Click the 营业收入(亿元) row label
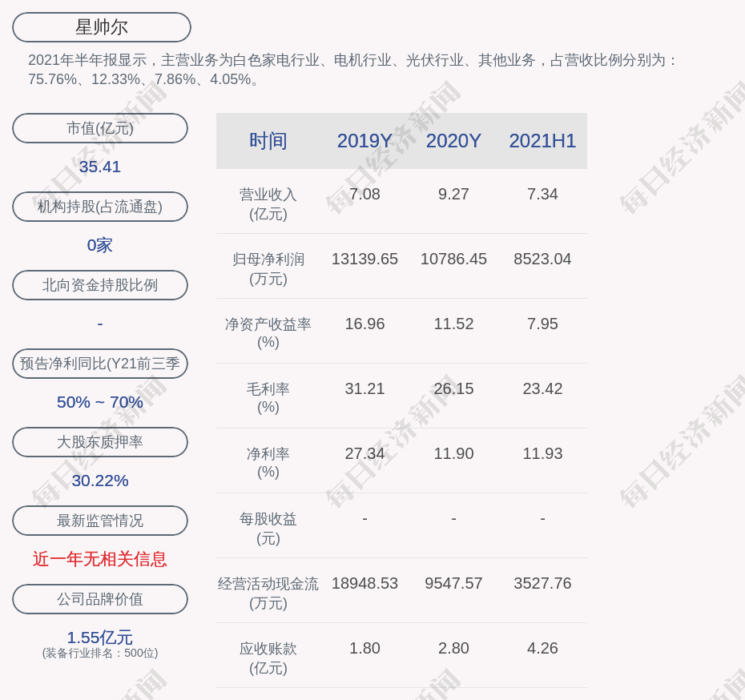Viewport: 745px width, 700px height. pyautogui.click(x=268, y=204)
